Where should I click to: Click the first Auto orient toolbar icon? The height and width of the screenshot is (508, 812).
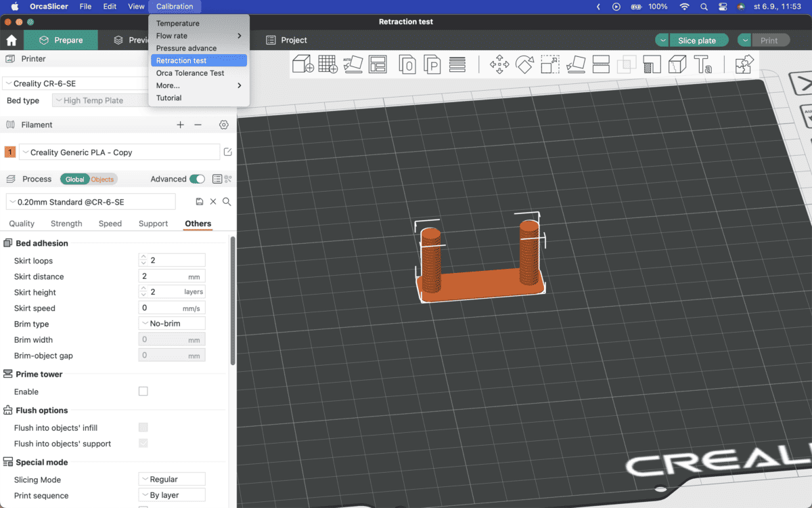(x=353, y=64)
